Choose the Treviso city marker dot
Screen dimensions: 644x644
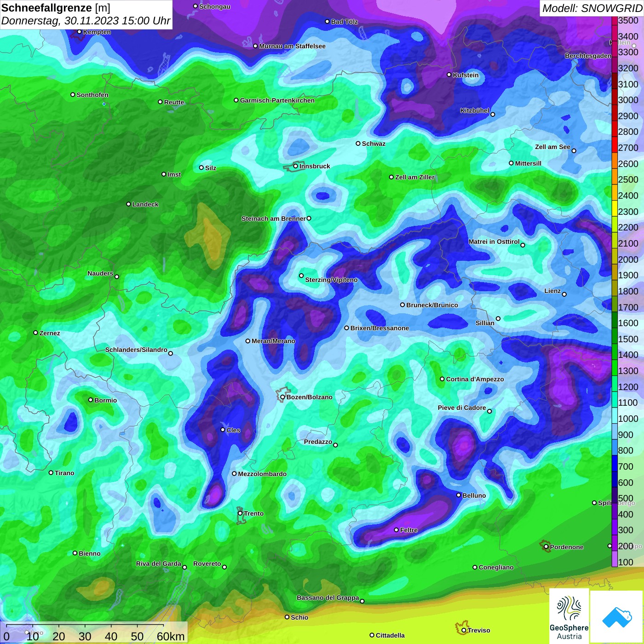coord(464,630)
